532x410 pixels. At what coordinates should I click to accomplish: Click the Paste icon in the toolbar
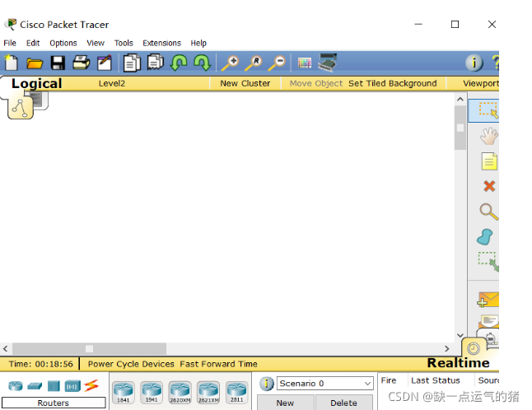click(x=156, y=63)
